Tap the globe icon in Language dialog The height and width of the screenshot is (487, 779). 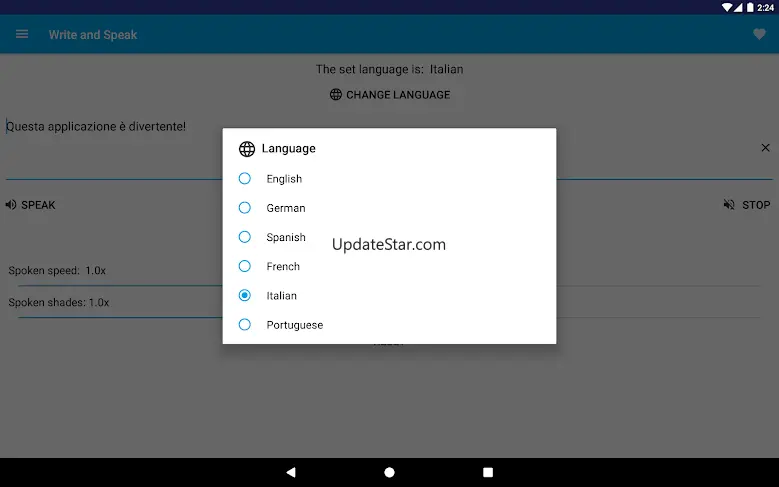pos(247,149)
